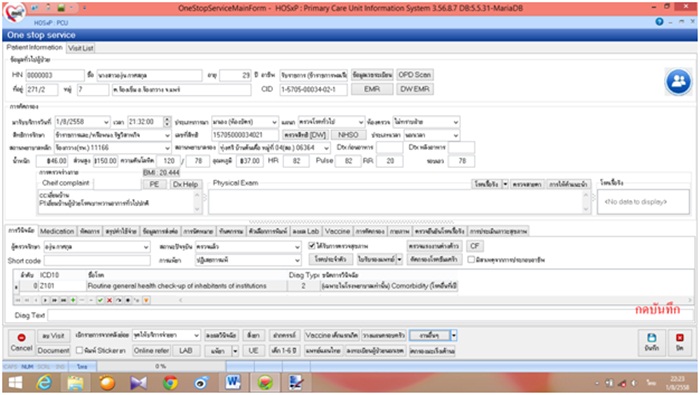This screenshot has height=395, width=700.
Task: Click the Dx Help button
Action: (185, 184)
